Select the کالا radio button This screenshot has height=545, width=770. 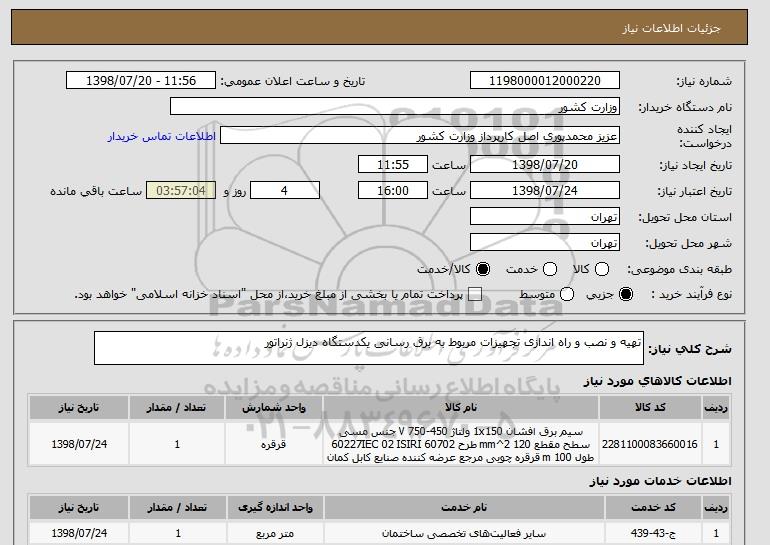coord(602,269)
